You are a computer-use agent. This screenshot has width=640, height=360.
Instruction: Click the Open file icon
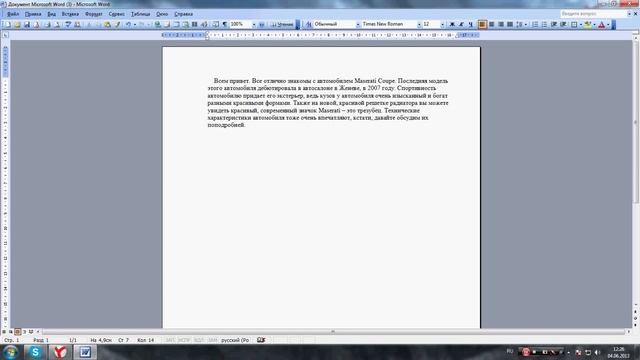(17, 24)
